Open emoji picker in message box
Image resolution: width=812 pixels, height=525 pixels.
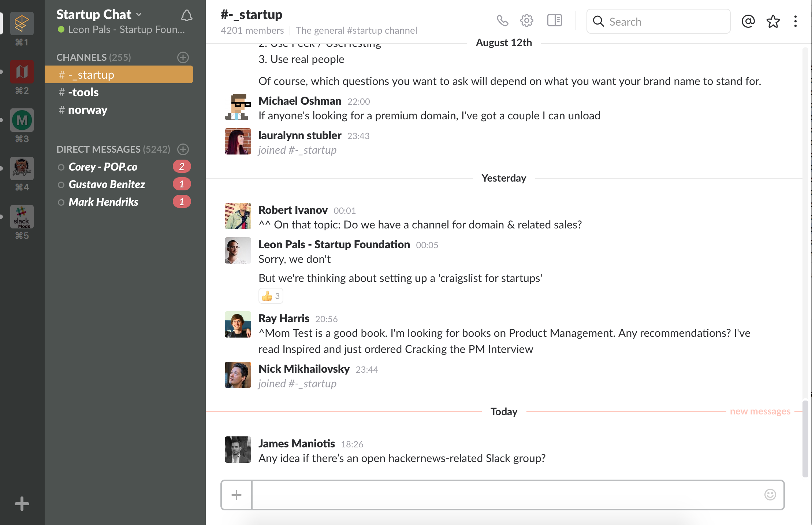click(x=770, y=495)
